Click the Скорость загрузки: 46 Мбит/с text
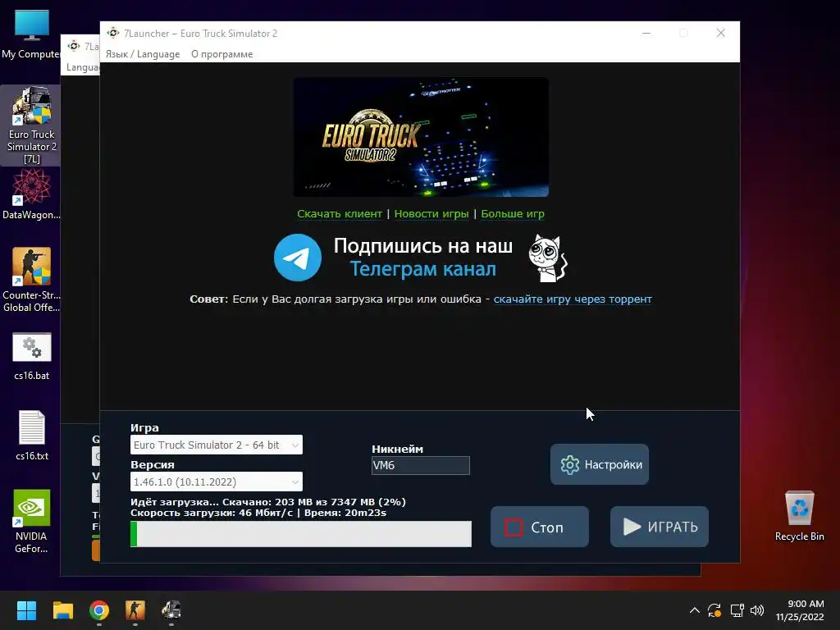 [x=258, y=513]
